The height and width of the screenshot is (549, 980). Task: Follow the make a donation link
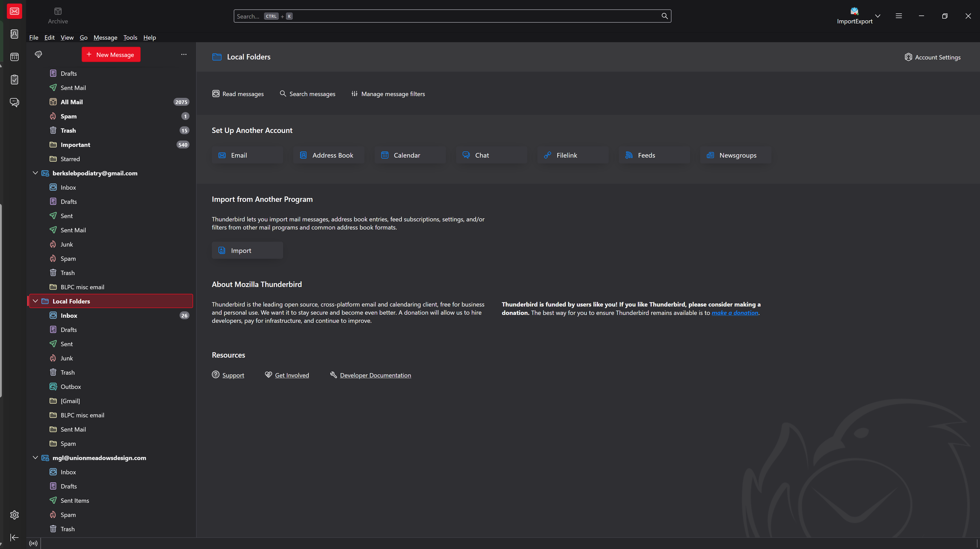pos(735,313)
